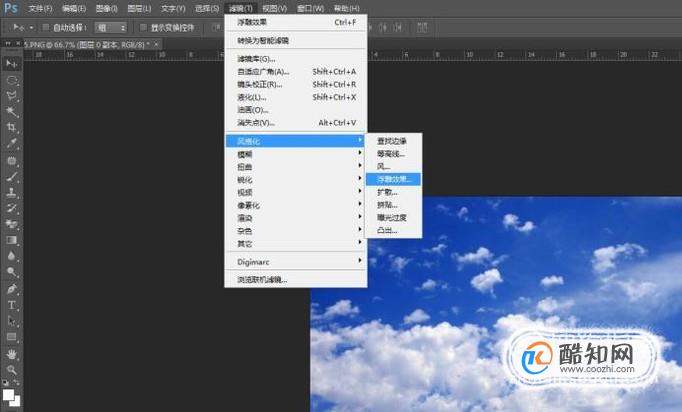Screen dimensions: 682x412
Task: Choose 浏览联机滤镜... entry
Action: [x=296, y=280]
